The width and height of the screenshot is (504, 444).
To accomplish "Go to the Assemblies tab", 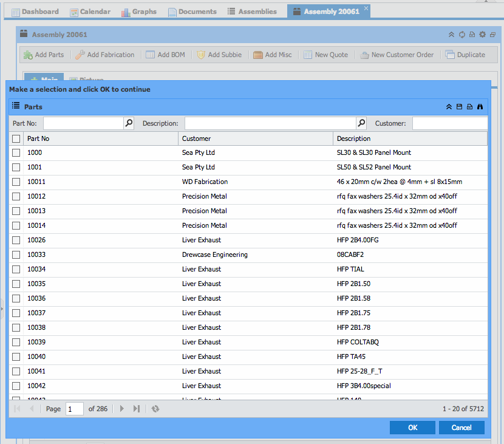I will tap(252, 12).
